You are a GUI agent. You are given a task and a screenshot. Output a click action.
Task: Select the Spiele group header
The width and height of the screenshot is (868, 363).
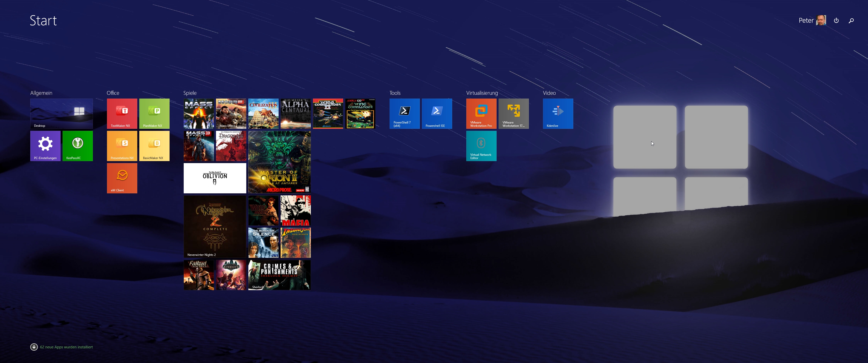tap(190, 93)
